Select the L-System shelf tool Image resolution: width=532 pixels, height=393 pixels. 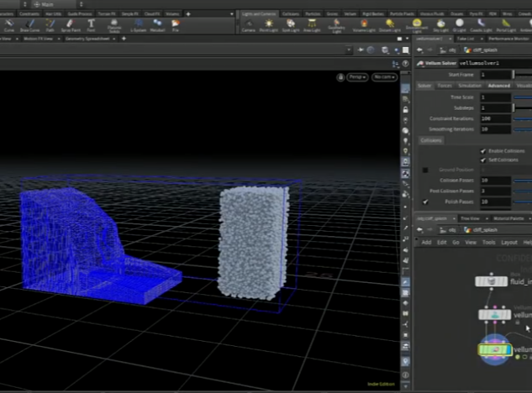[x=138, y=25]
